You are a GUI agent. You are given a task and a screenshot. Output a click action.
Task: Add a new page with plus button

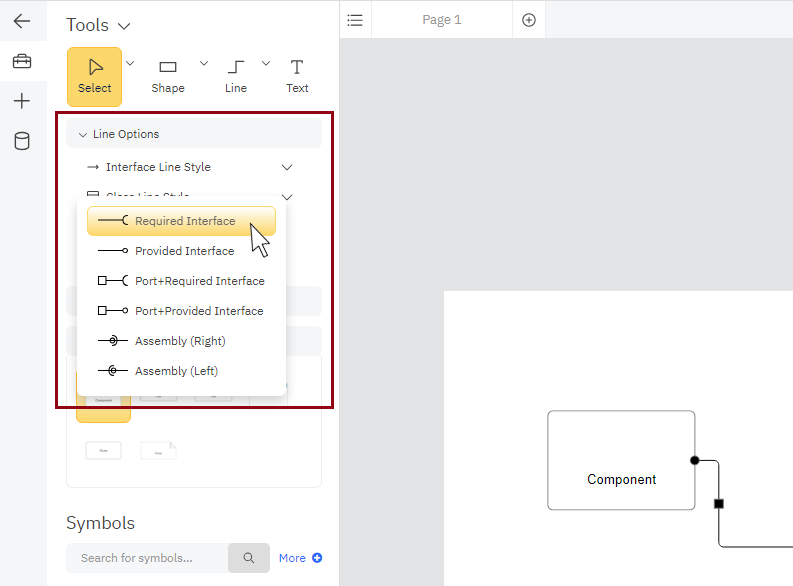point(529,20)
